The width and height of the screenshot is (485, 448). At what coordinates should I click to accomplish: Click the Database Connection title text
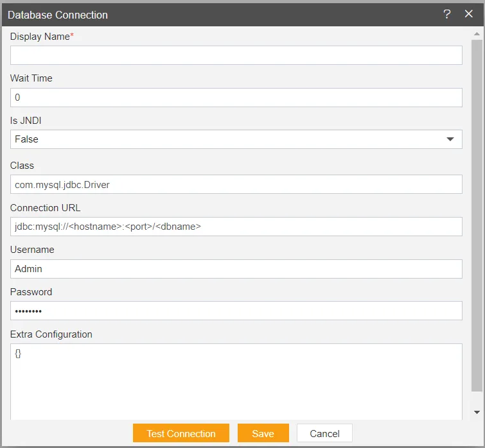pyautogui.click(x=58, y=15)
